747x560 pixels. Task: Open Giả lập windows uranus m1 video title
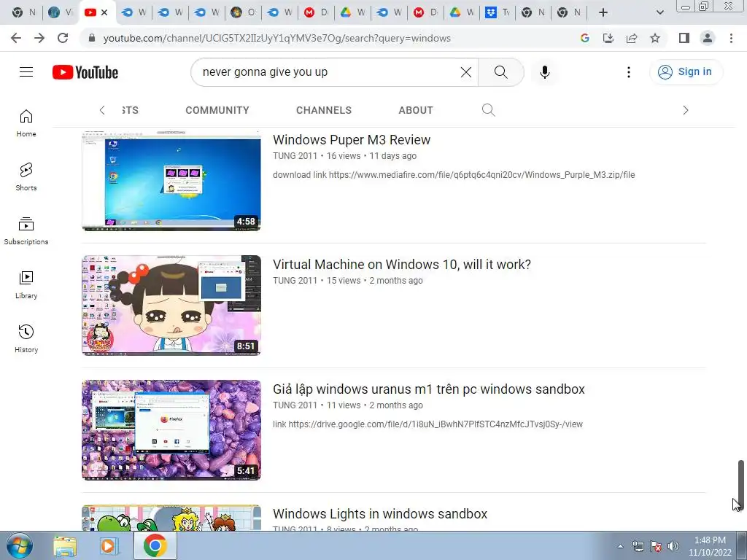(x=429, y=389)
